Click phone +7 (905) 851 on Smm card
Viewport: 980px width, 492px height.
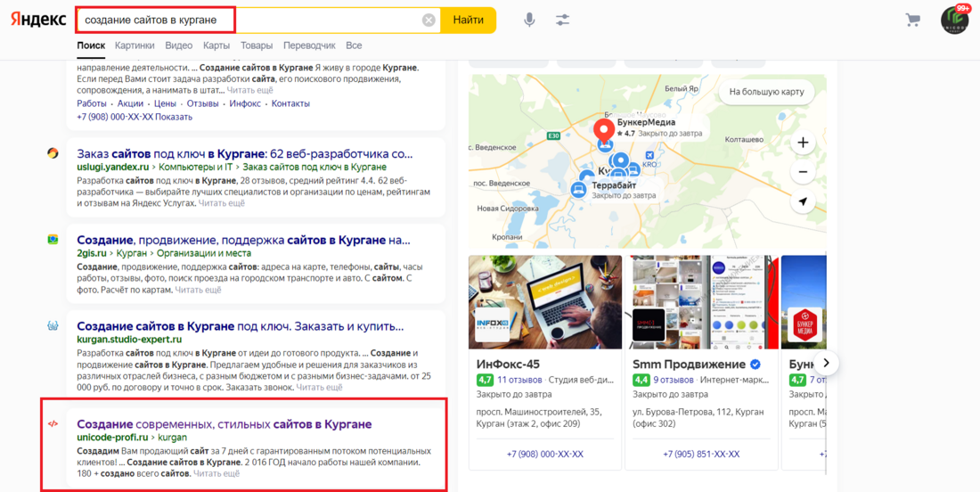coord(701,454)
